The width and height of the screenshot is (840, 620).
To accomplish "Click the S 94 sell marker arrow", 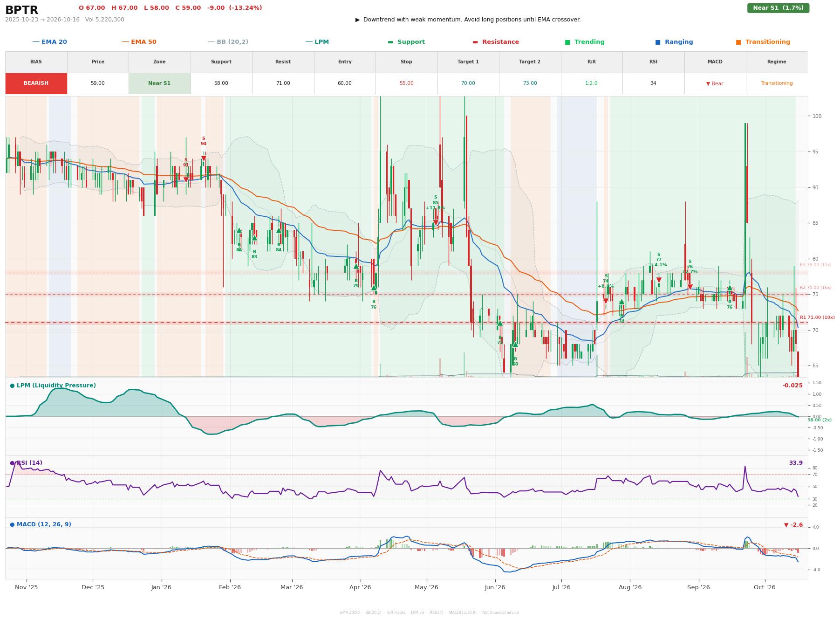I will [x=204, y=158].
